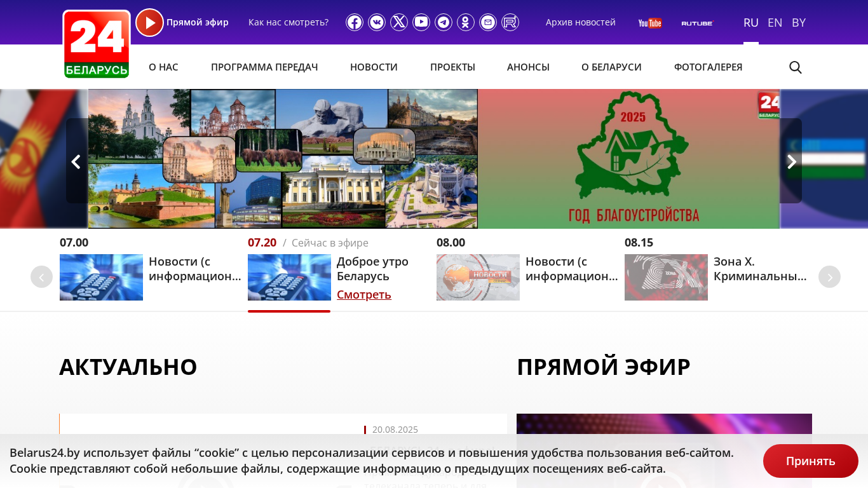The height and width of the screenshot is (488, 868).
Task: Go to previous schedule items
Action: click(x=41, y=277)
